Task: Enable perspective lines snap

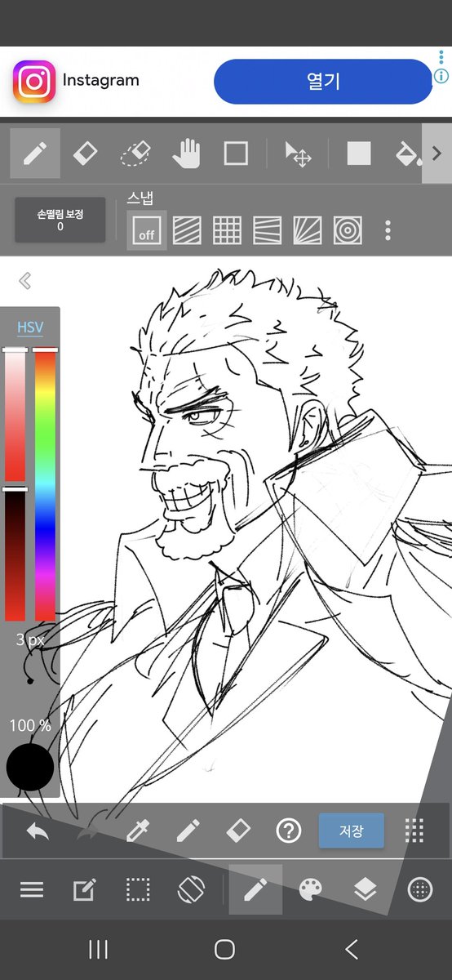Action: [x=268, y=230]
